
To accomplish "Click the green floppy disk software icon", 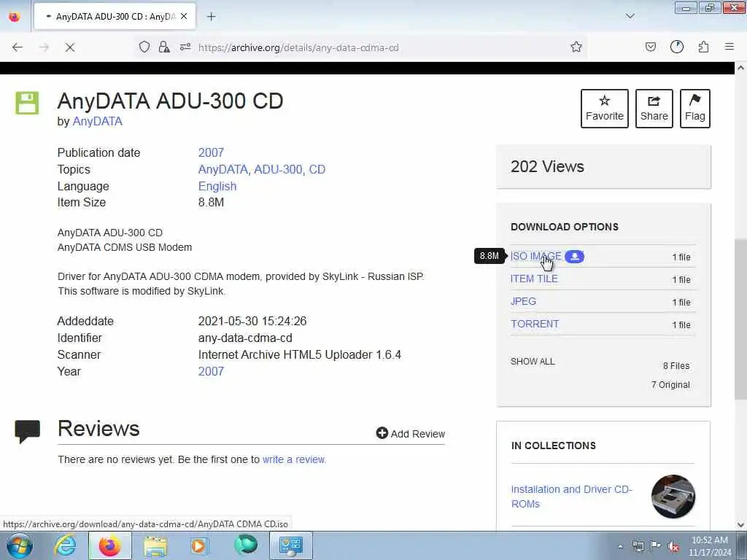I will [27, 103].
